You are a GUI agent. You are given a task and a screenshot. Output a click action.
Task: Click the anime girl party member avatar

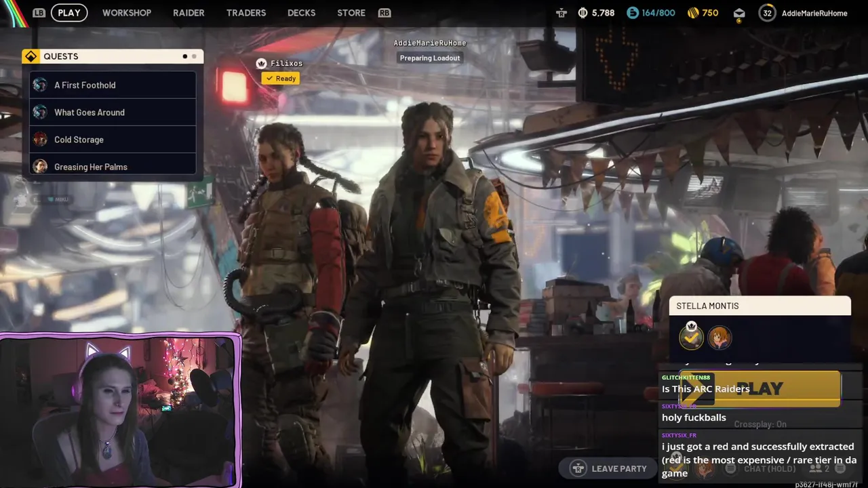click(719, 337)
